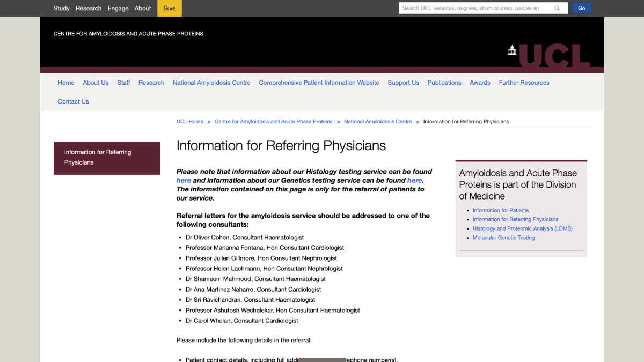The width and height of the screenshot is (644, 362).
Task: Select Information for Referring Physicians sidebar item
Action: (x=107, y=158)
